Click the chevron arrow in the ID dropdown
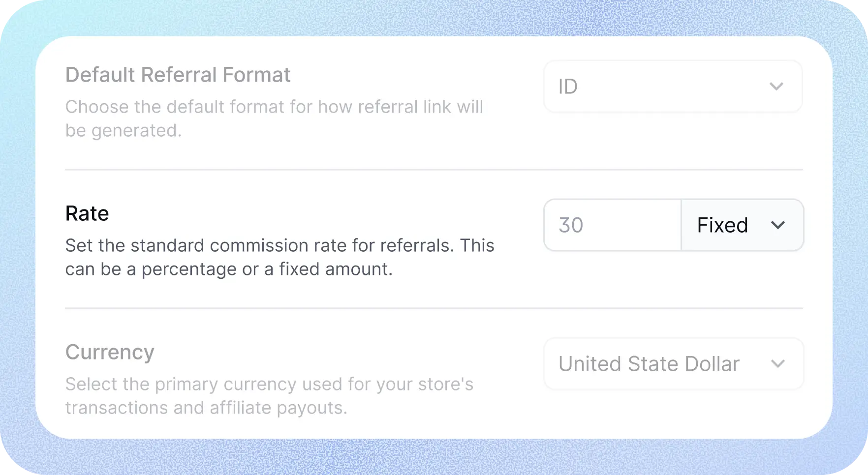The height and width of the screenshot is (475, 868). click(x=776, y=87)
